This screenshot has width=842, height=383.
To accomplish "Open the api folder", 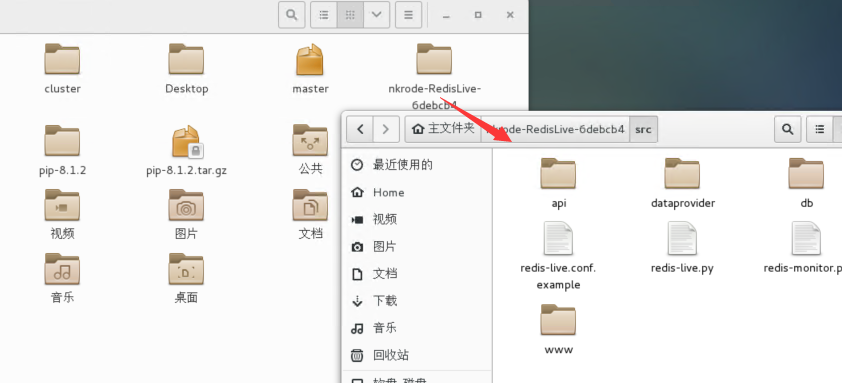I will (558, 174).
